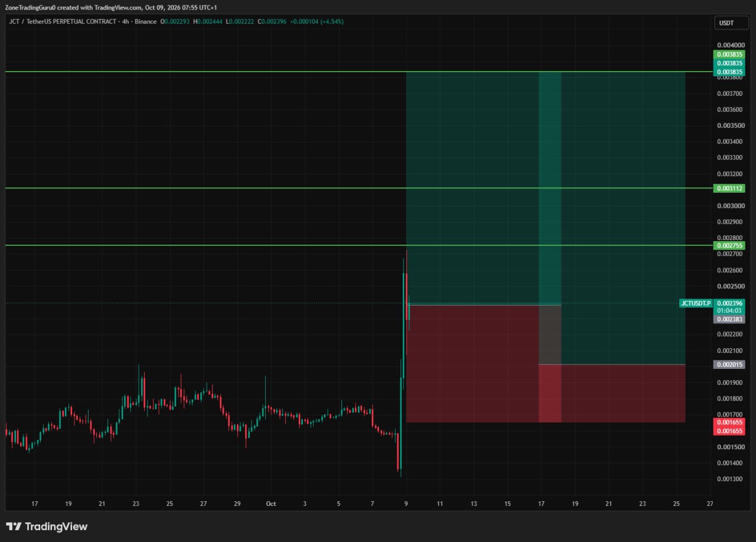
Task: Click the 01:04:03 candle countdown
Action: [729, 310]
